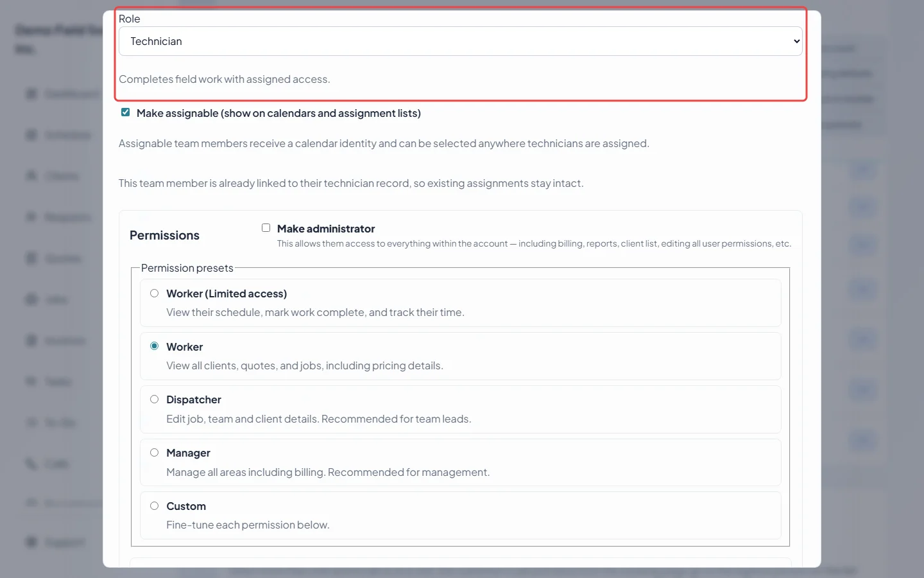Image resolution: width=924 pixels, height=578 pixels.
Task: Click the note "This team member is already linked"
Action: pos(351,183)
